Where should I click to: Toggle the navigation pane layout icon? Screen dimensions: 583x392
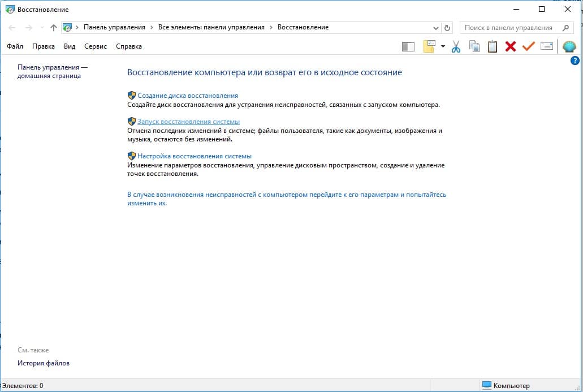tap(408, 47)
